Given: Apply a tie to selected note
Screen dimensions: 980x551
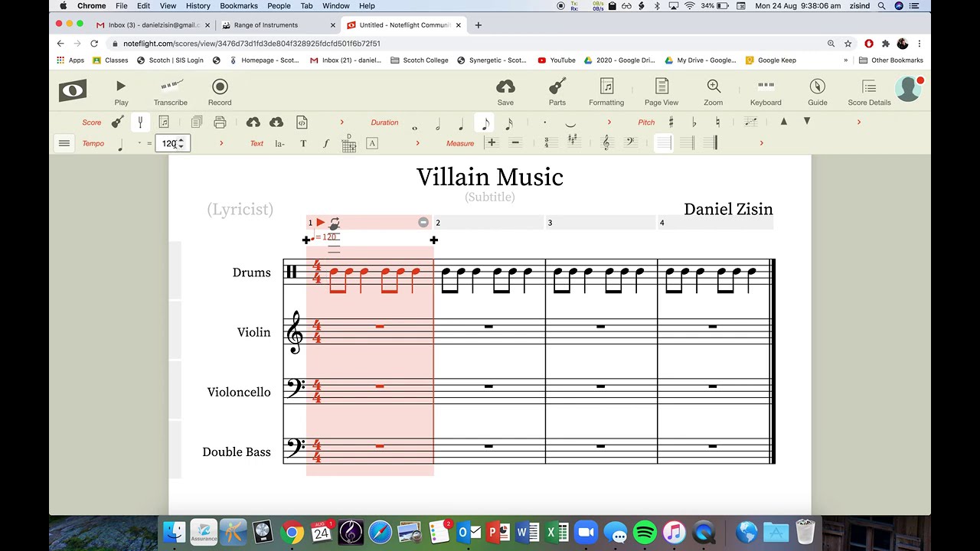Looking at the screenshot, I should pyautogui.click(x=570, y=124).
